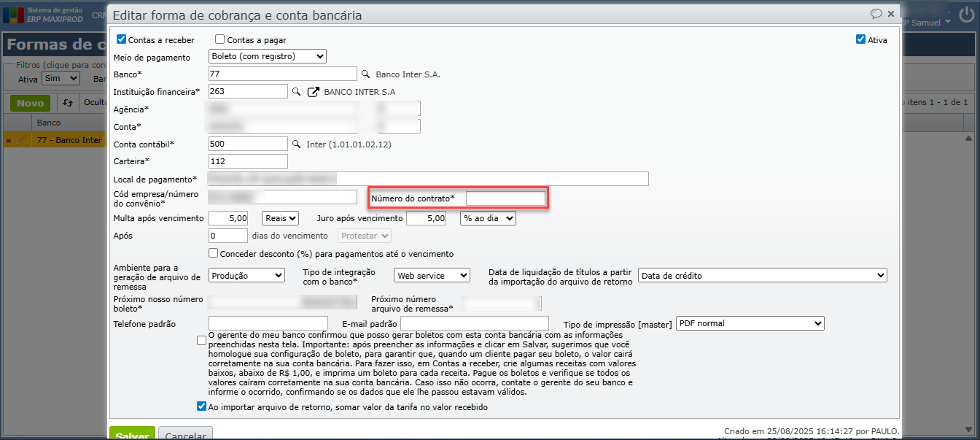Viewport: 980px width, 440px height.
Task: Click the Número do contrato field
Action: tap(505, 198)
